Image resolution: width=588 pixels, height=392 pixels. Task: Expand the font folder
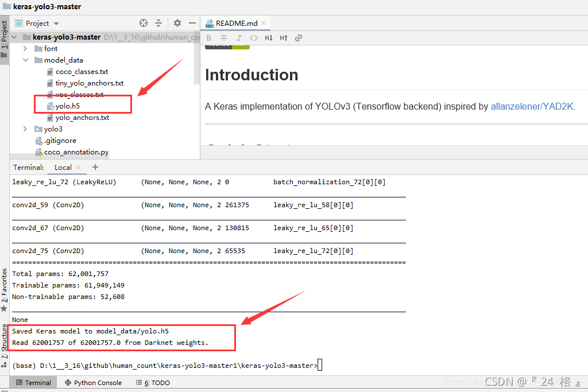click(x=25, y=49)
